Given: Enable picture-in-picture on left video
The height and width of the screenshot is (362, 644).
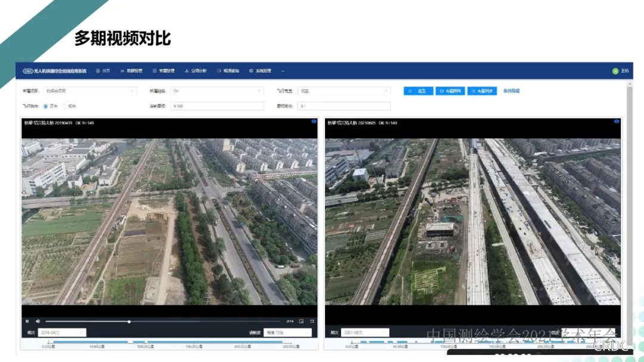Looking at the screenshot, I should [301, 321].
